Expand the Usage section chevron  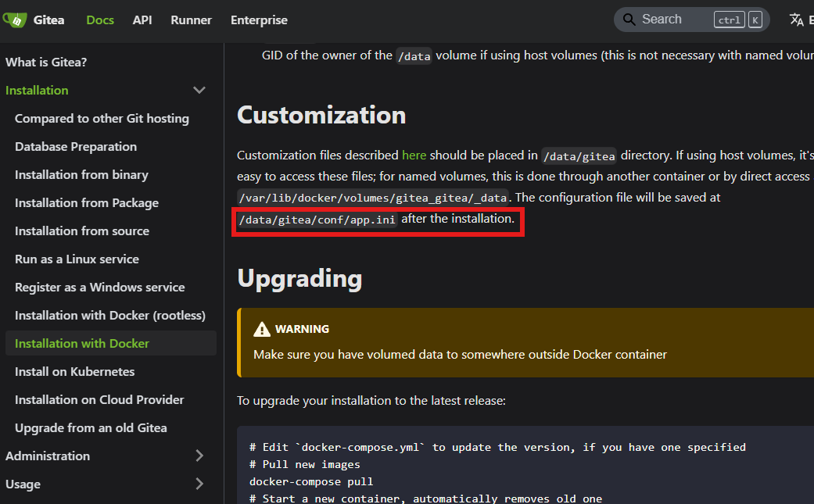(x=199, y=484)
